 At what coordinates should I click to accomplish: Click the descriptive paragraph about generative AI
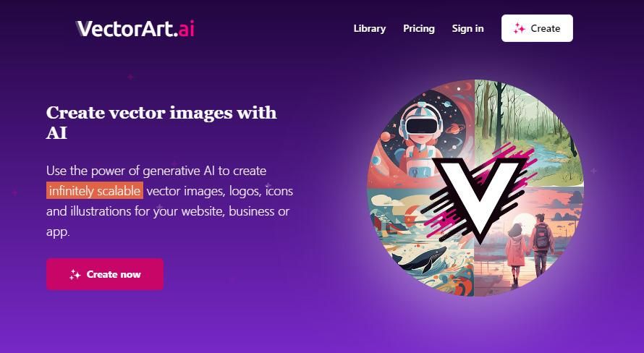coord(169,201)
